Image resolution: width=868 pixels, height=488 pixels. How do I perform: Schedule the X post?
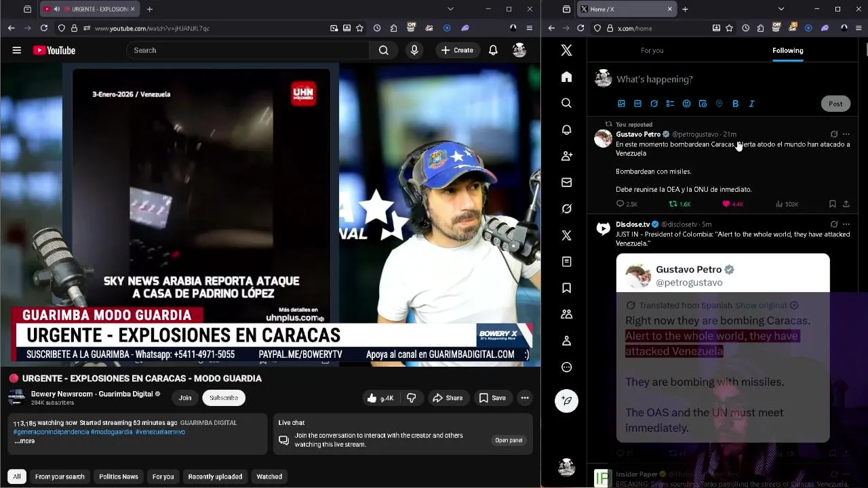703,104
